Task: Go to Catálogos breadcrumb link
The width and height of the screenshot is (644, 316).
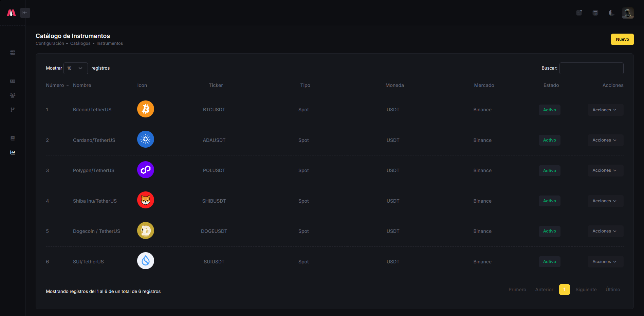Action: 80,43
